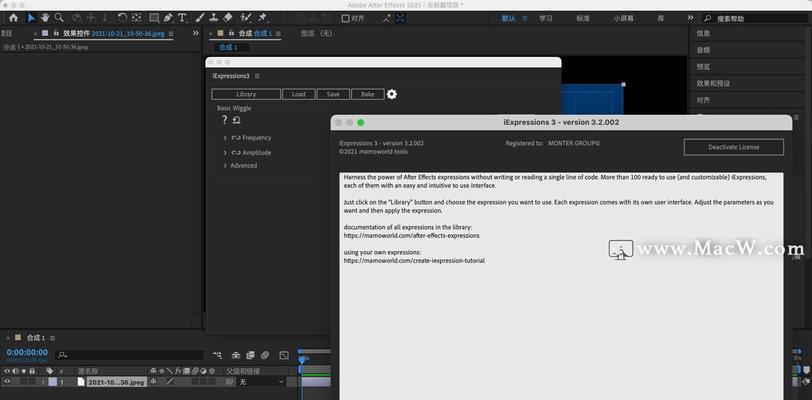This screenshot has height=400, width=812.
Task: Show more workspaces overflow arrows
Action: (690, 18)
